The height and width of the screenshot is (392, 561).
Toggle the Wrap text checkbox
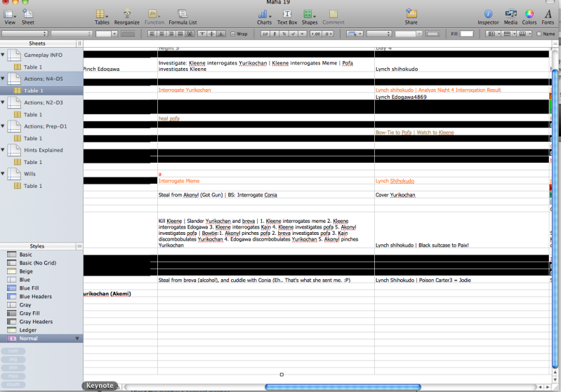click(233, 34)
